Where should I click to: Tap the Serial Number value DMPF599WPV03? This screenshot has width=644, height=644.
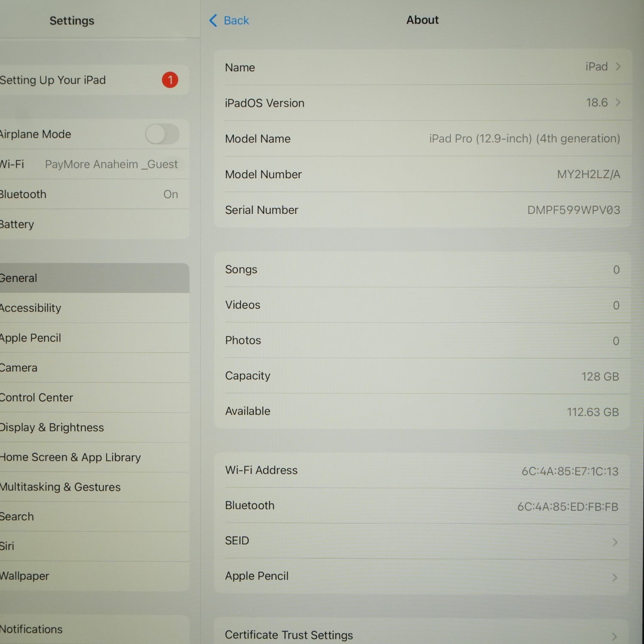(574, 210)
